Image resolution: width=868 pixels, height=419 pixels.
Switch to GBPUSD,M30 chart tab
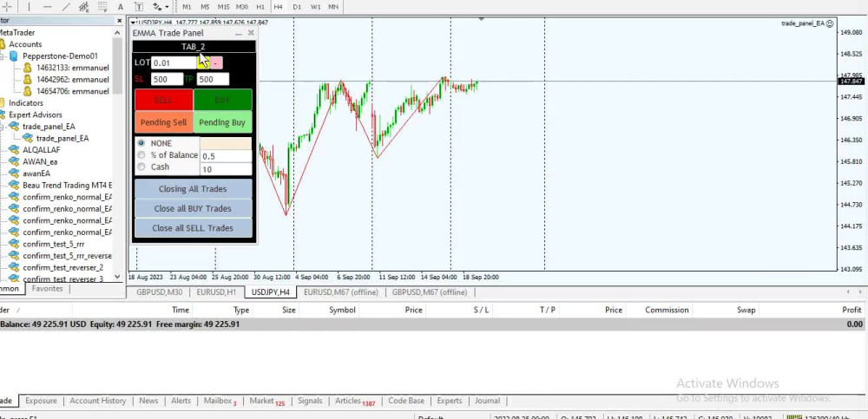(160, 292)
